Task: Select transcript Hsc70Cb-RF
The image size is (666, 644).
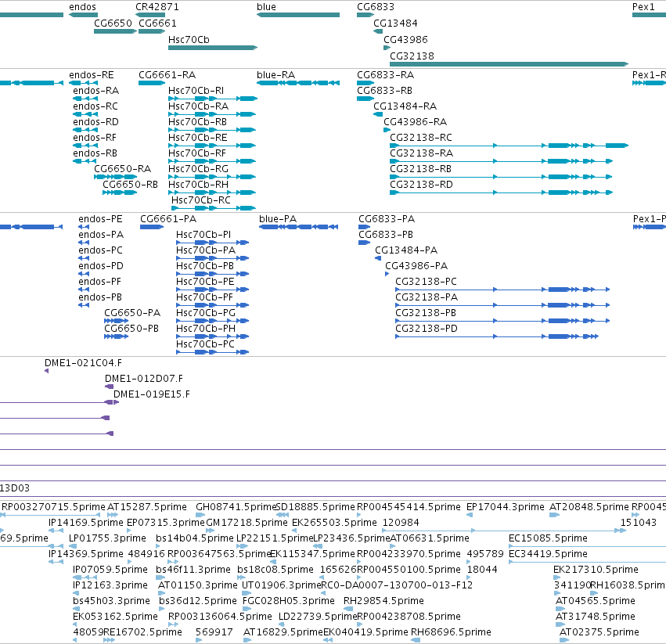Action: point(197,153)
